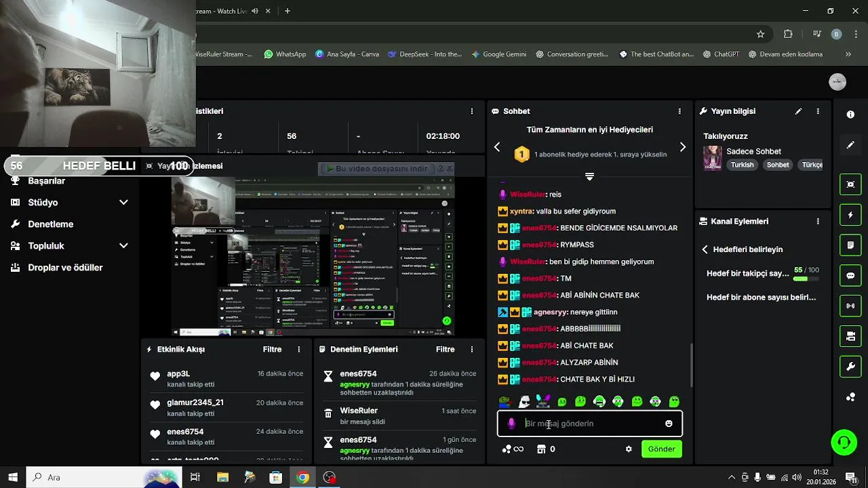This screenshot has width=868, height=488.
Task: Click the purple microphone icon in message box
Action: [511, 424]
